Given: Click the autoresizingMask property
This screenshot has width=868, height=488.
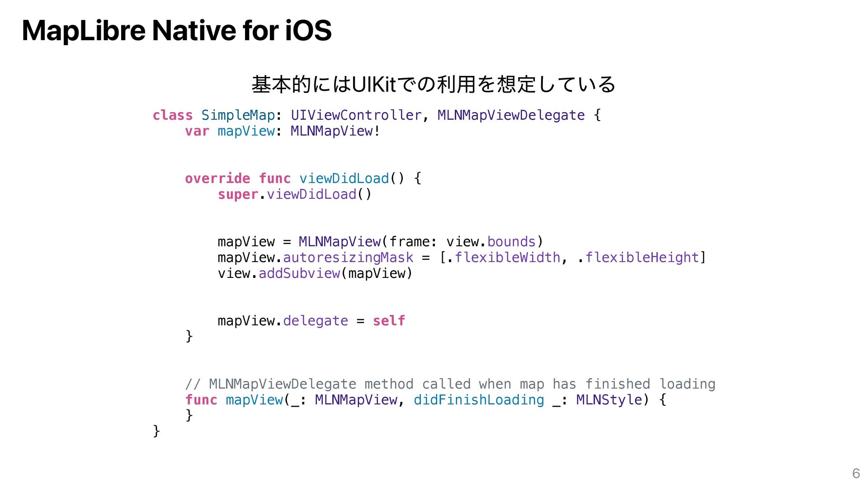Looking at the screenshot, I should pos(348,258).
